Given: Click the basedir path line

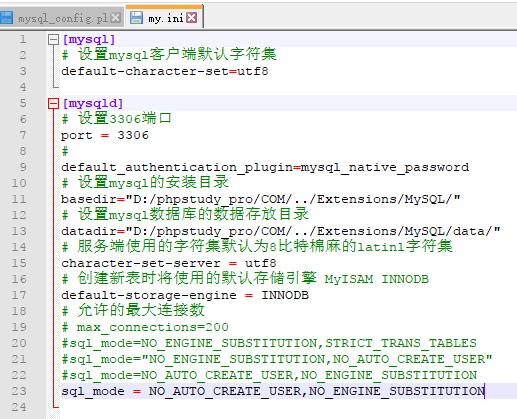Looking at the screenshot, I should click(261, 199).
